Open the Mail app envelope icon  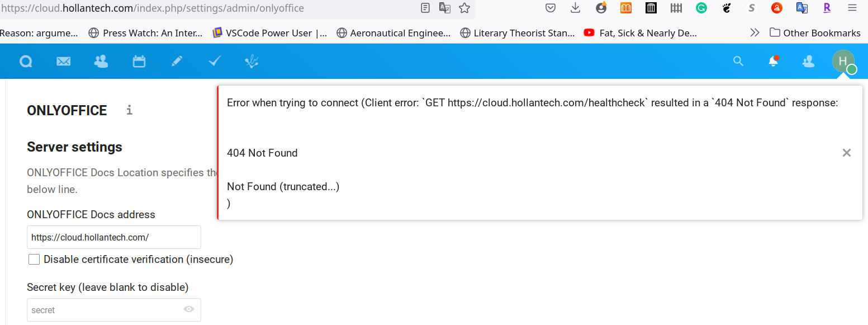(x=64, y=62)
